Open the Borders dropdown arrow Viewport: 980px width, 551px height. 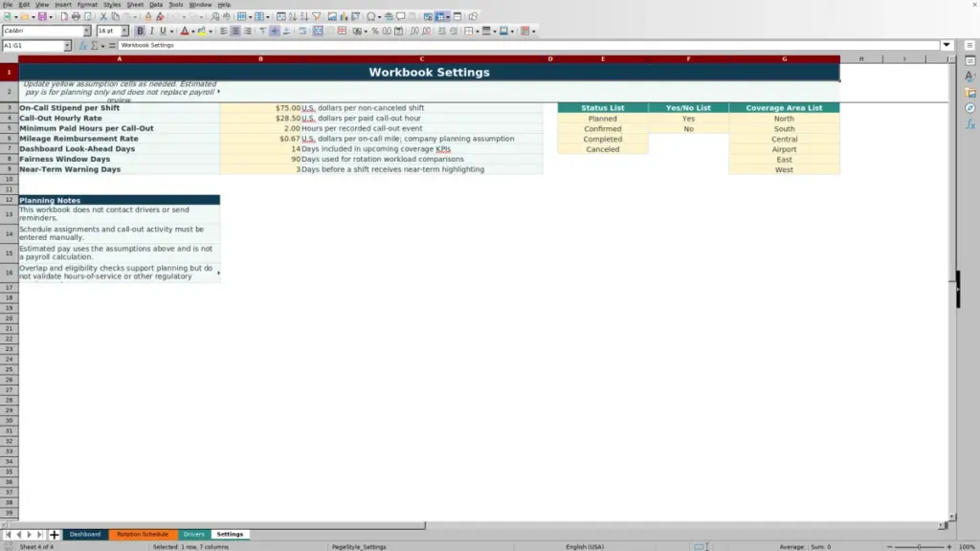[478, 32]
